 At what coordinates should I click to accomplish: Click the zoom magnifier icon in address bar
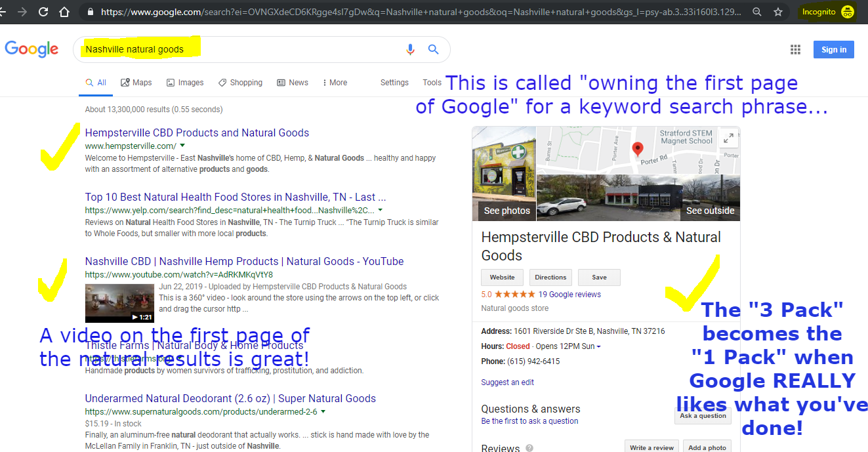point(757,12)
